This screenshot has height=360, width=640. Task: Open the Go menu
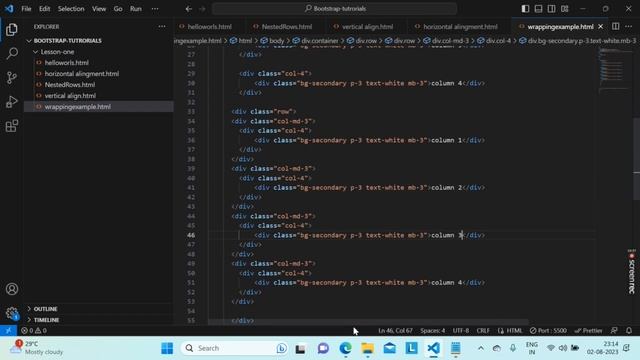click(118, 9)
